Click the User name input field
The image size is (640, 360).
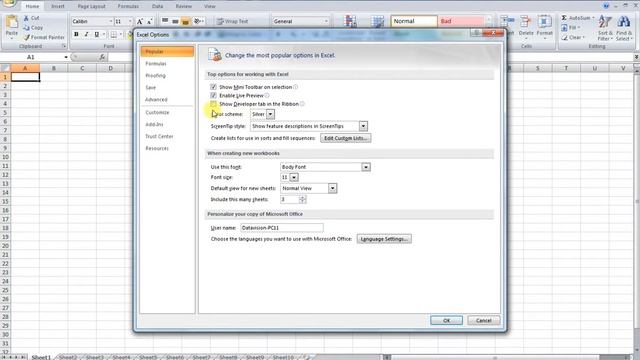pos(282,227)
